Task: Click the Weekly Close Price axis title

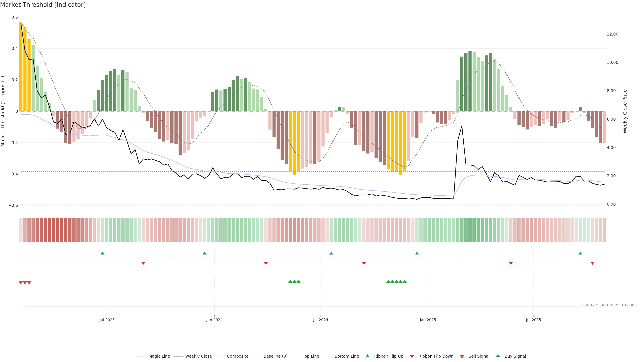Action: (x=625, y=111)
